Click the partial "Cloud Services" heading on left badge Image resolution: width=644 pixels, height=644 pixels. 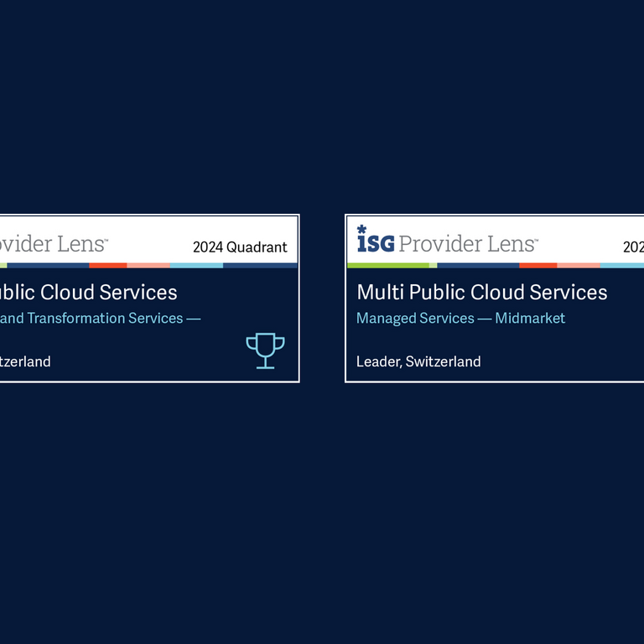[89, 293]
